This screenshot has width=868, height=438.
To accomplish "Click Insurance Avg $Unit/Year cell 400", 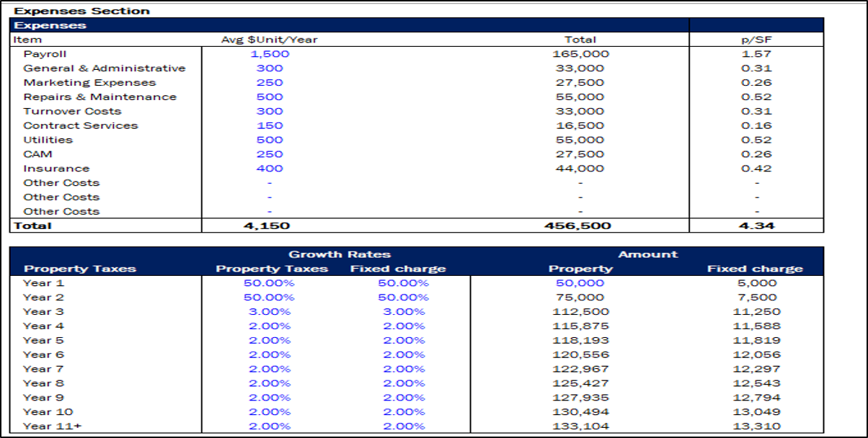I will pyautogui.click(x=270, y=169).
